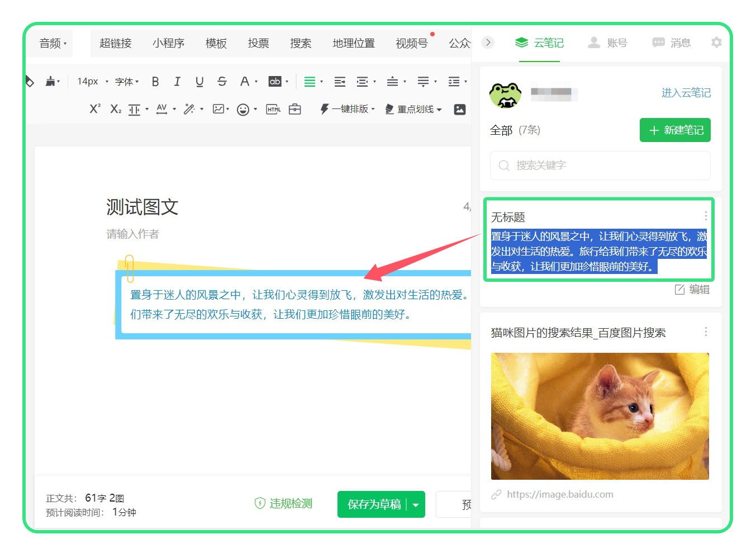The height and width of the screenshot is (553, 756).
Task: Expand the 保存为草稿 dropdown arrow
Action: pyautogui.click(x=416, y=504)
